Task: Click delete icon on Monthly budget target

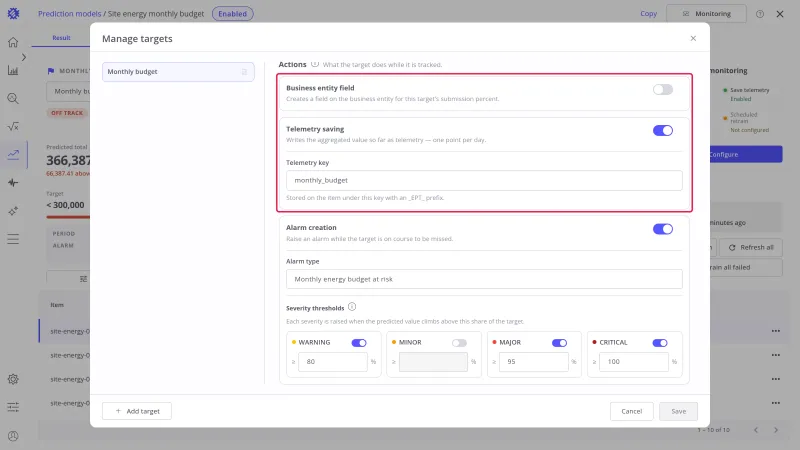Action: point(244,72)
